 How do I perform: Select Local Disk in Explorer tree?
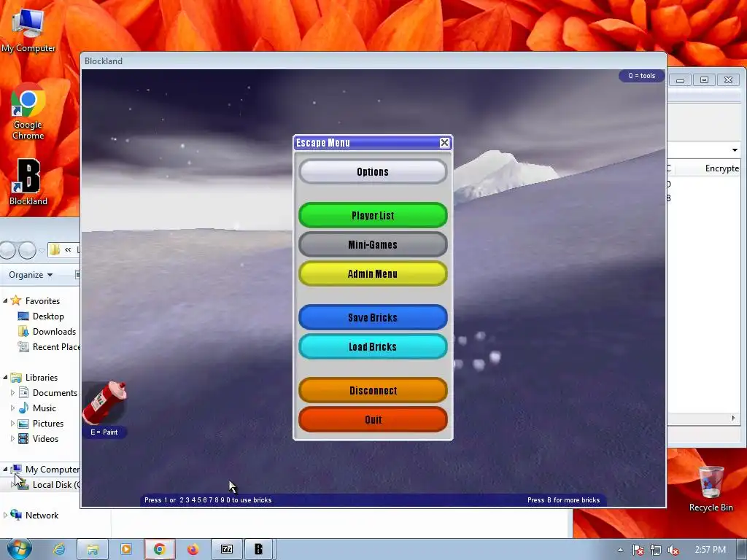pos(55,485)
